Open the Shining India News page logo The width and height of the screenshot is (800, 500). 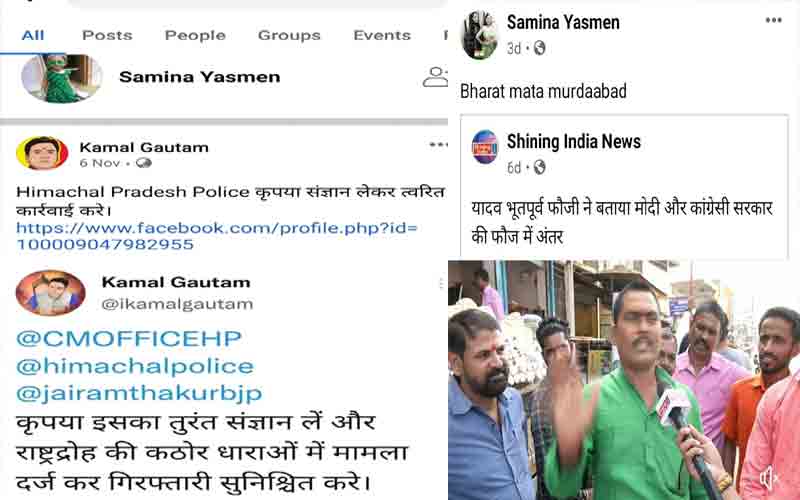point(485,146)
